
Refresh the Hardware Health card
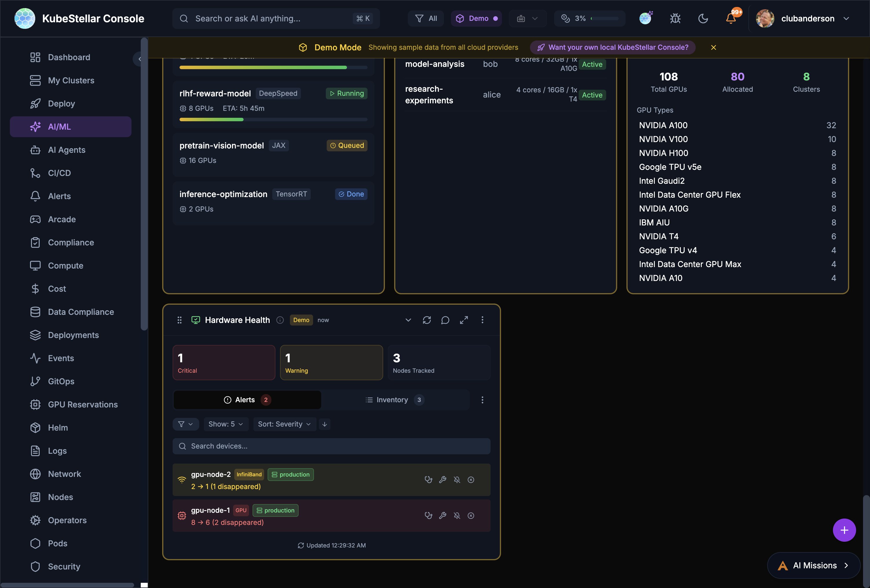coord(427,320)
